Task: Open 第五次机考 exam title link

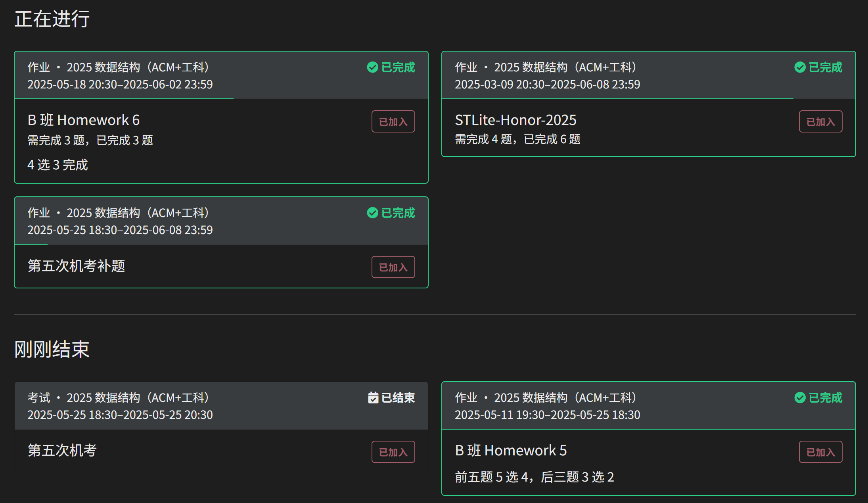Action: [62, 450]
